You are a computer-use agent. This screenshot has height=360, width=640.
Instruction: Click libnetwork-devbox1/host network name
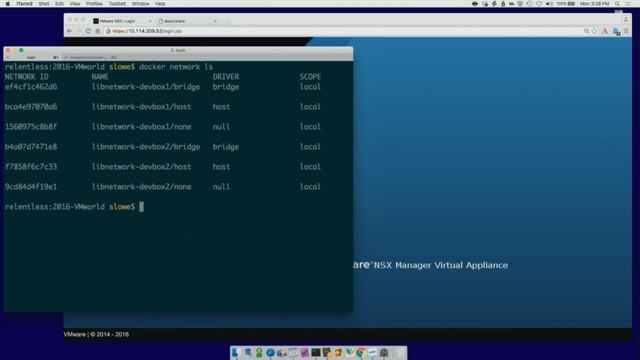point(141,107)
